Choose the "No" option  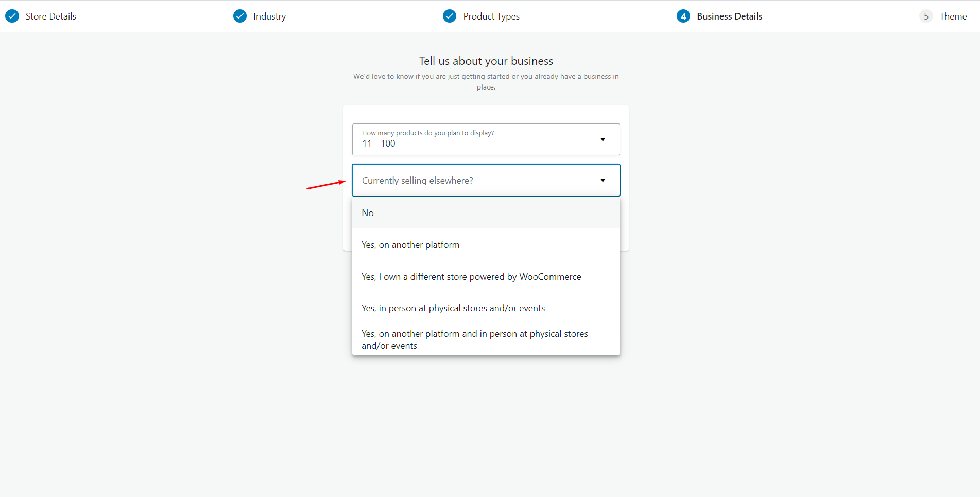[x=368, y=213]
